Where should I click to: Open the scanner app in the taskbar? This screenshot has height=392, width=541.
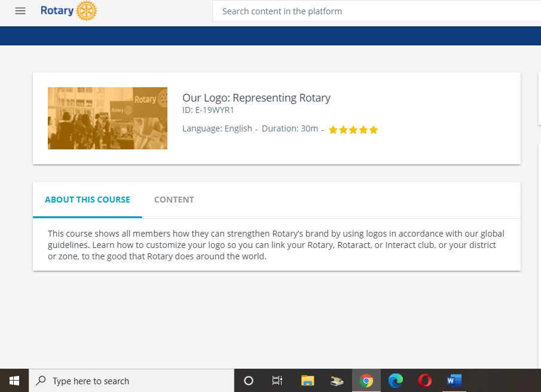pyautogui.click(x=337, y=381)
